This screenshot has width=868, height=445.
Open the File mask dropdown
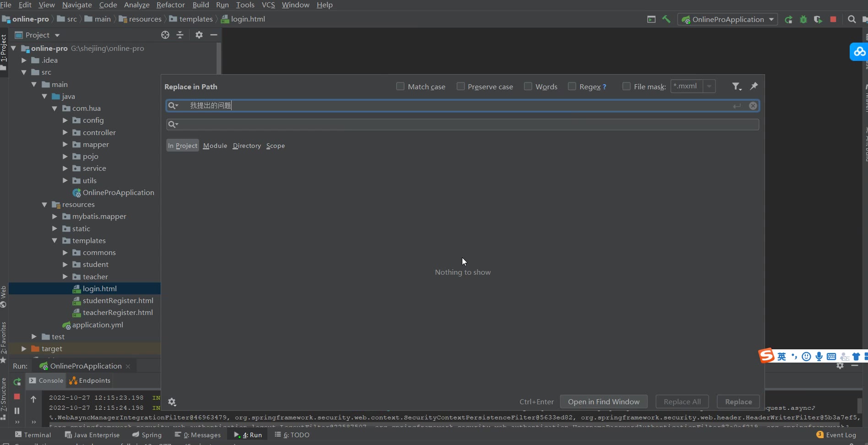[x=709, y=86]
